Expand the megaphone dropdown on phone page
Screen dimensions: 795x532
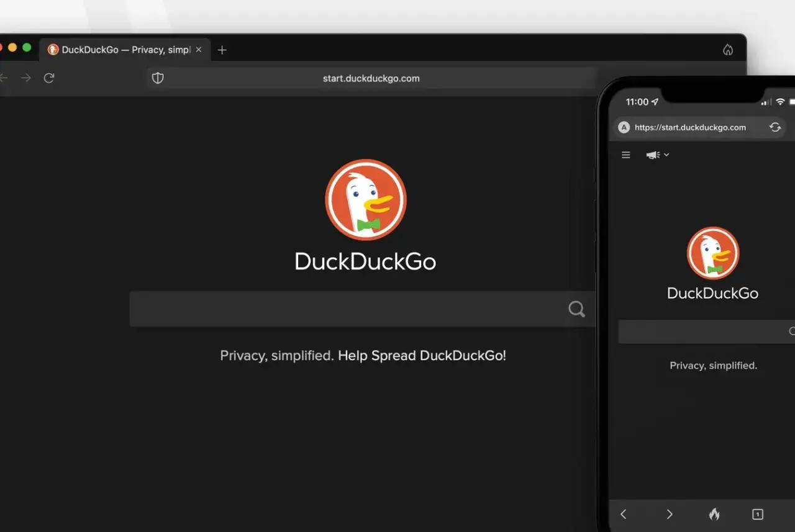coord(657,155)
